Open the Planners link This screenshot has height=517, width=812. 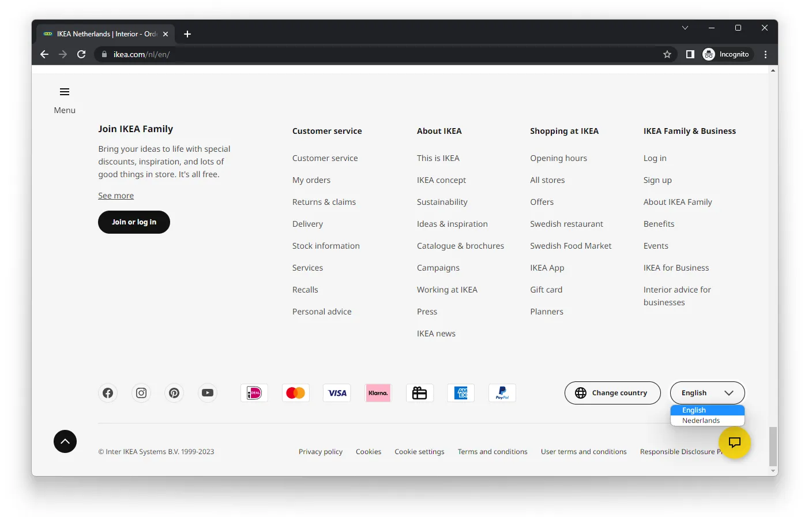click(547, 312)
